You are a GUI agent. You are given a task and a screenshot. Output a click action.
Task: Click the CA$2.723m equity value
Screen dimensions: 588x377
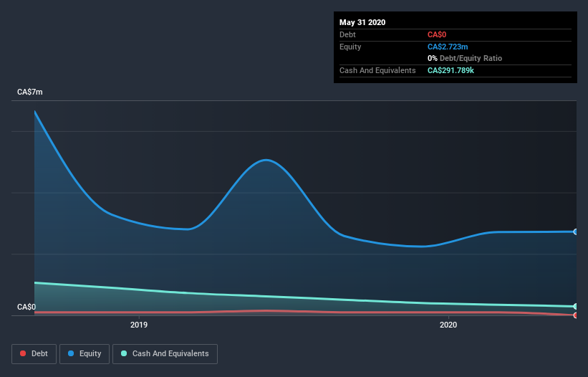pos(448,47)
